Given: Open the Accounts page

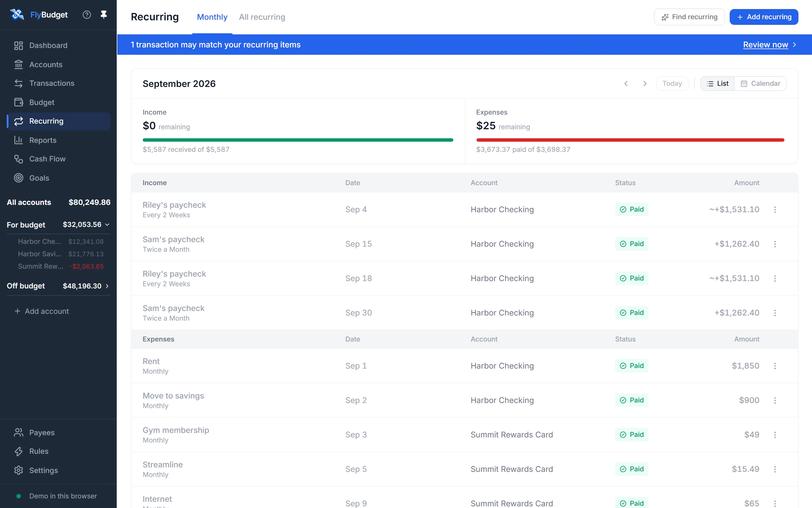Looking at the screenshot, I should click(58, 65).
